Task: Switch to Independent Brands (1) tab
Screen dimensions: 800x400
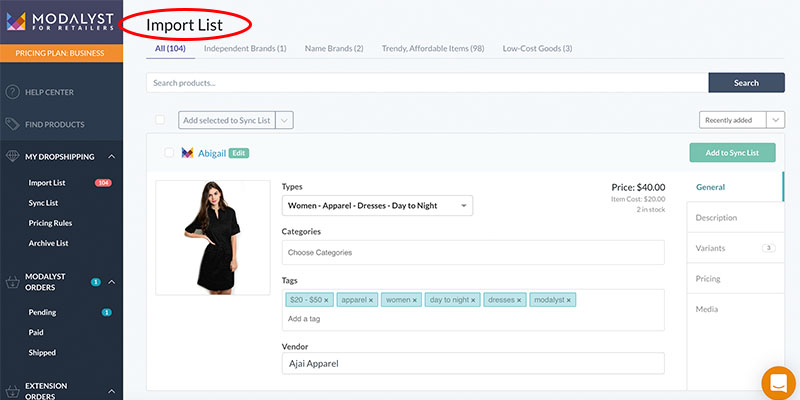Action: (x=245, y=48)
